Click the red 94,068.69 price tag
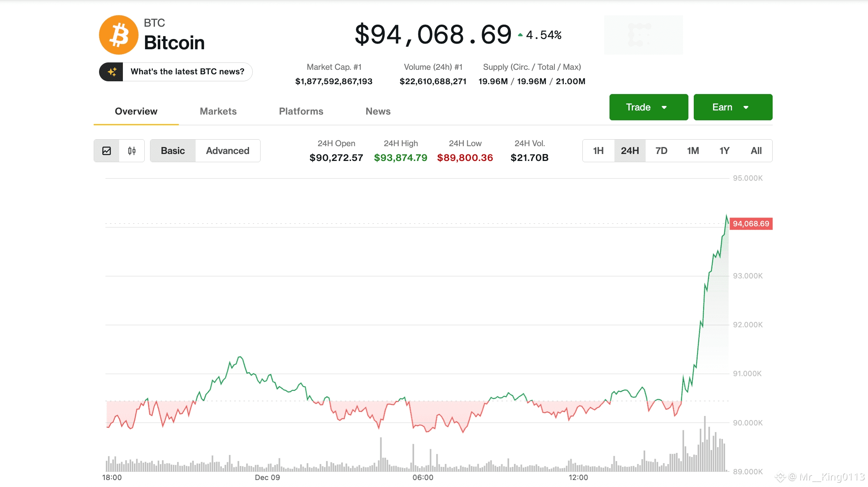The width and height of the screenshot is (868, 487). click(x=751, y=224)
